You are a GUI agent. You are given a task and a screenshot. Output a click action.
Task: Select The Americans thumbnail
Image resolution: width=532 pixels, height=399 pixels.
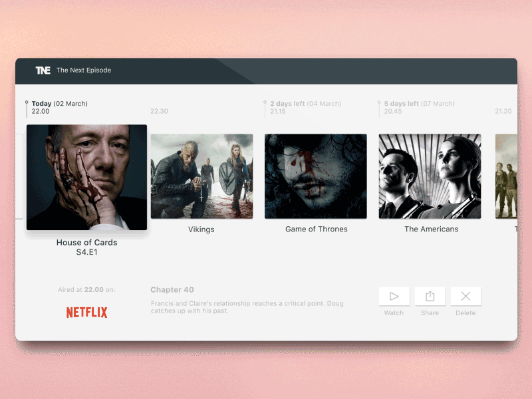pyautogui.click(x=430, y=176)
